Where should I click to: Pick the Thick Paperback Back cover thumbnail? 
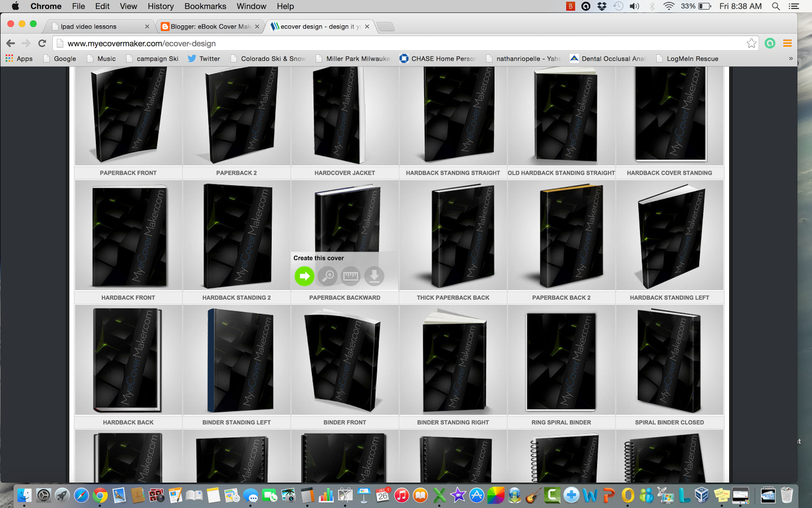pyautogui.click(x=453, y=235)
